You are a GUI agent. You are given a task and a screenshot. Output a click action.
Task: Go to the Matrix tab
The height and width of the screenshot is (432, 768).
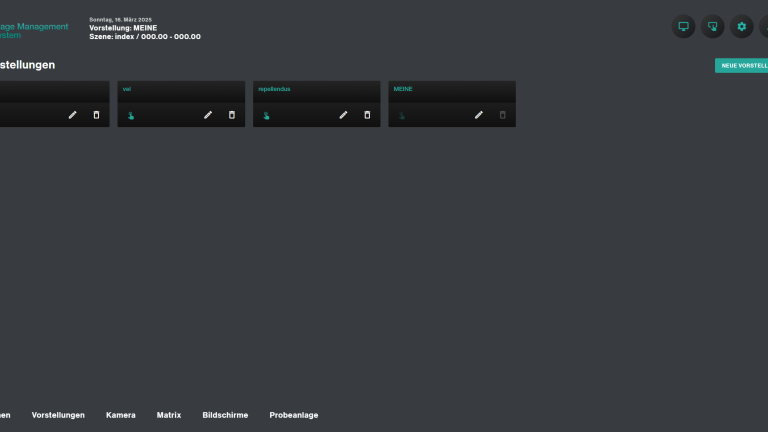coord(169,415)
